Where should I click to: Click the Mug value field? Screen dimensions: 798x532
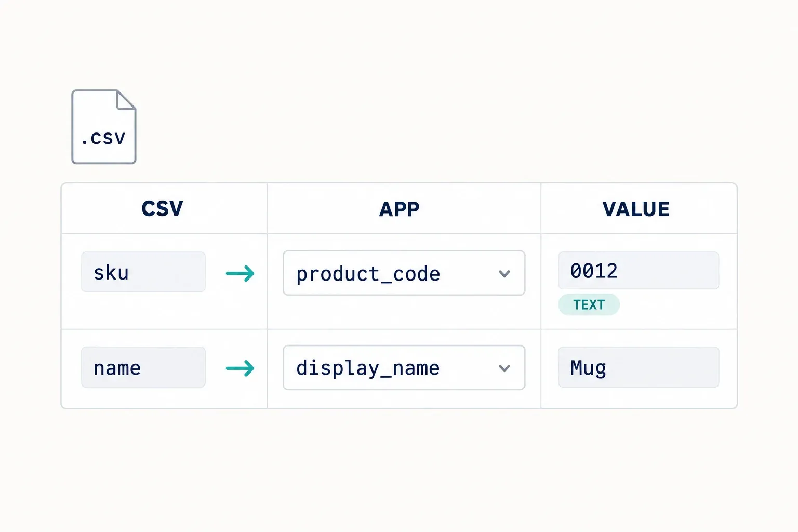pyautogui.click(x=639, y=367)
